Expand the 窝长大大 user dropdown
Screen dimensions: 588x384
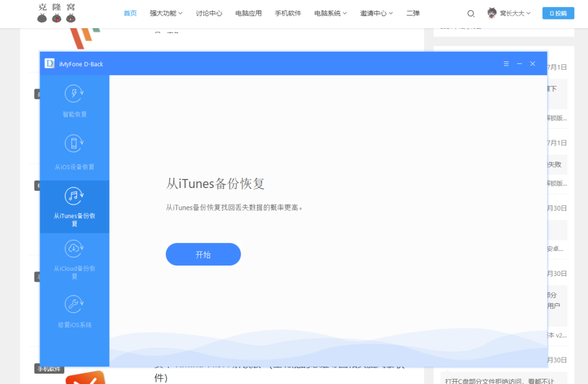(x=515, y=13)
